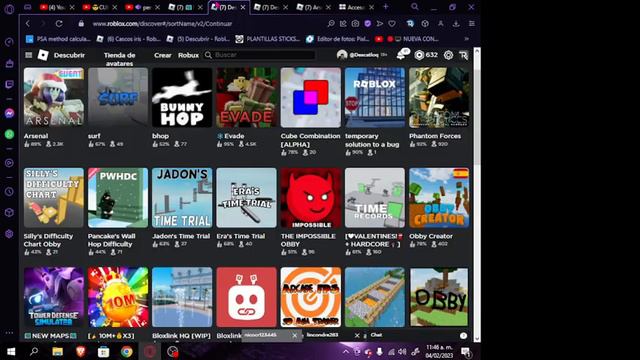Close the lincondre283 chat window
The height and width of the screenshot is (360, 640).
click(357, 336)
